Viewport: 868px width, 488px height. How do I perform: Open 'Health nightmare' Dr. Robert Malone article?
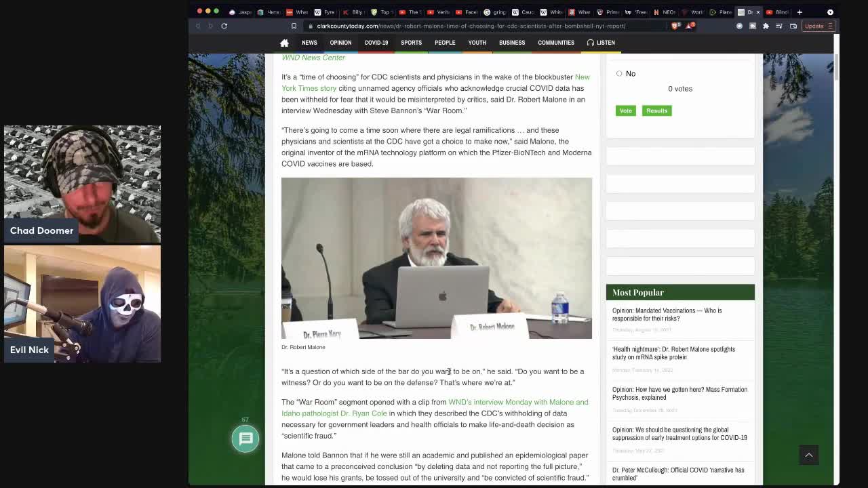pyautogui.click(x=673, y=353)
